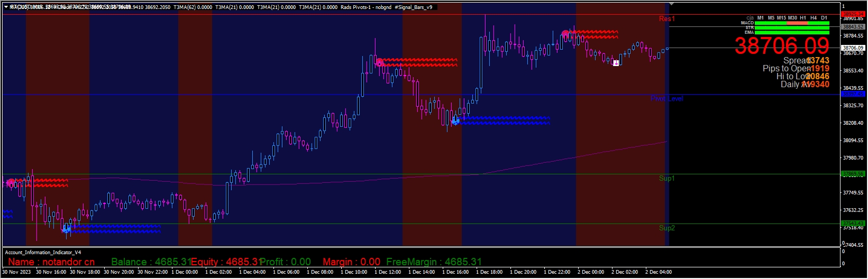Screen dimensions: 868x279
Task: Click the green Sup1 price tag on the scale
Action: point(853,174)
